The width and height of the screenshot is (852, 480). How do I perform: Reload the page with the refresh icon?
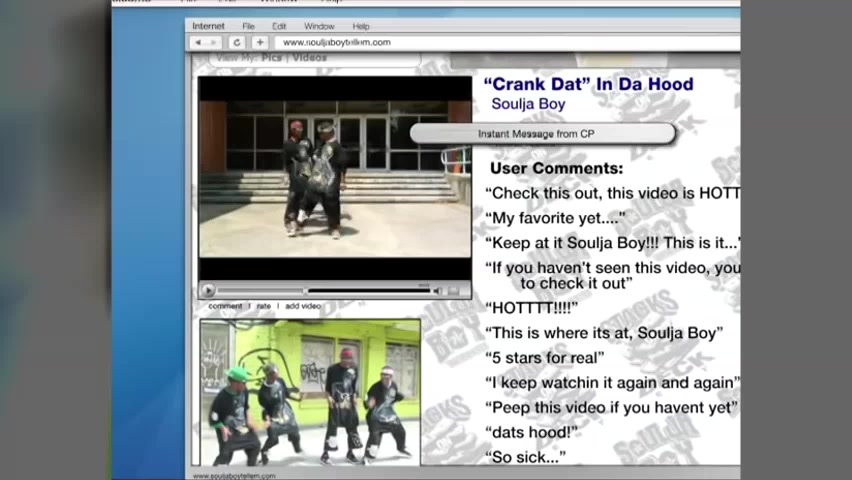point(236,42)
